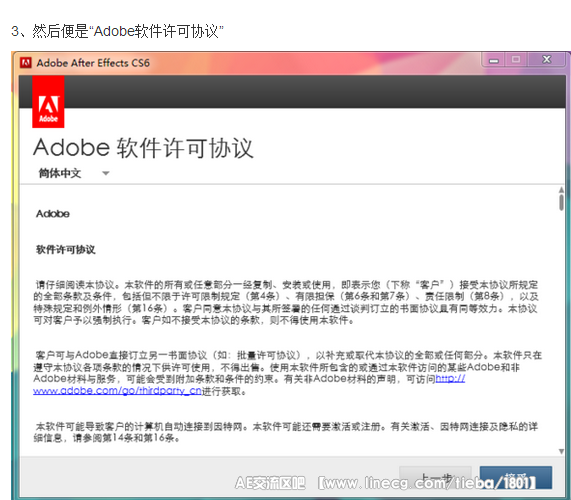Click the paragraph beginning "客户可与Adobe直接订立"
The image size is (571, 500).
click(287, 373)
